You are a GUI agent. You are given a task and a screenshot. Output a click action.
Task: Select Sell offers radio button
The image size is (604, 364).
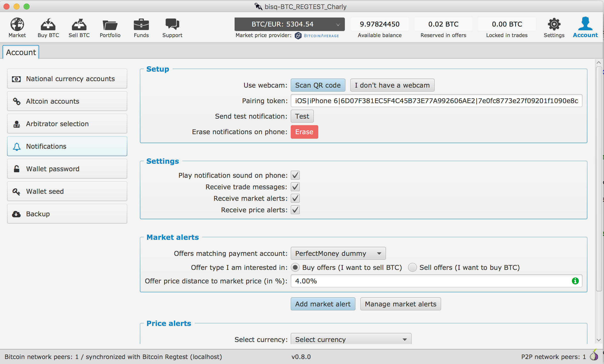pos(412,267)
